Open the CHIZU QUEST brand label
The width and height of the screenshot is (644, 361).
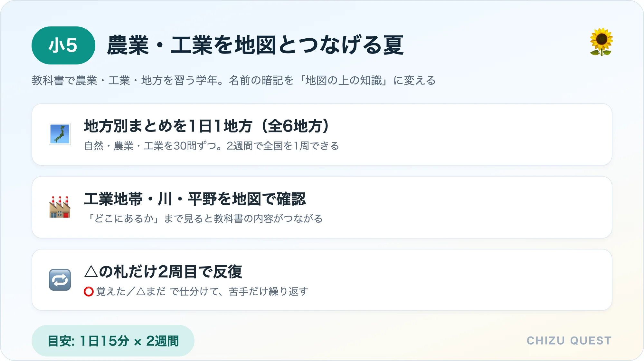point(569,341)
